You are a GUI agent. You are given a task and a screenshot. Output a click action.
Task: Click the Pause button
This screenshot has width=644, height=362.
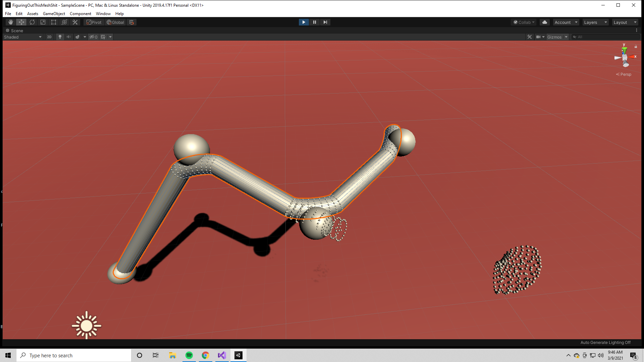[x=314, y=22]
